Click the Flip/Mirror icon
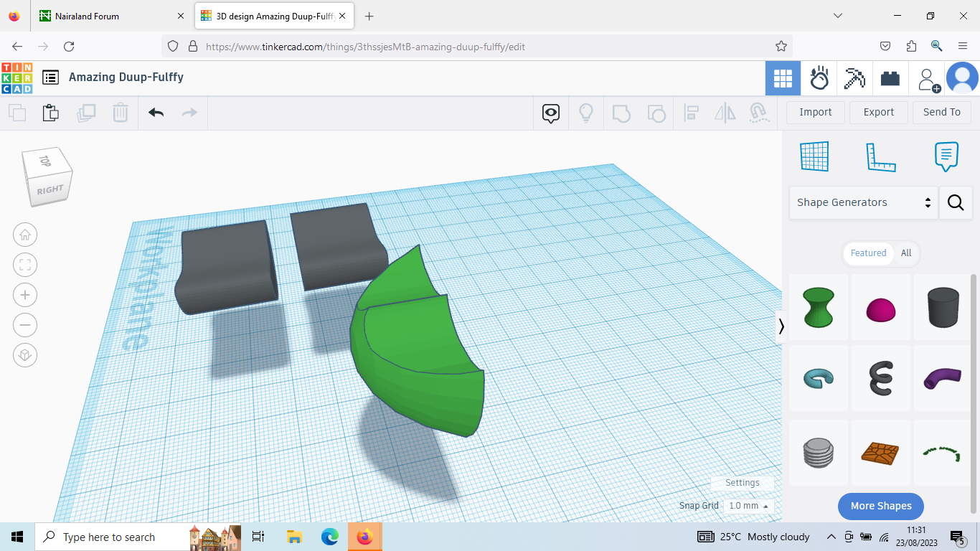This screenshot has height=551, width=980. tap(725, 113)
